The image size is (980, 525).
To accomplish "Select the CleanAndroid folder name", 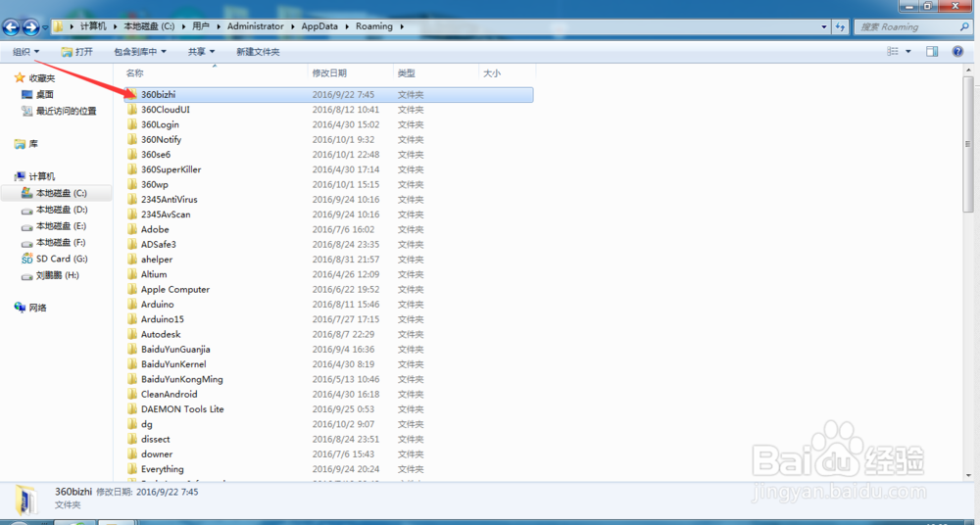I will click(169, 395).
